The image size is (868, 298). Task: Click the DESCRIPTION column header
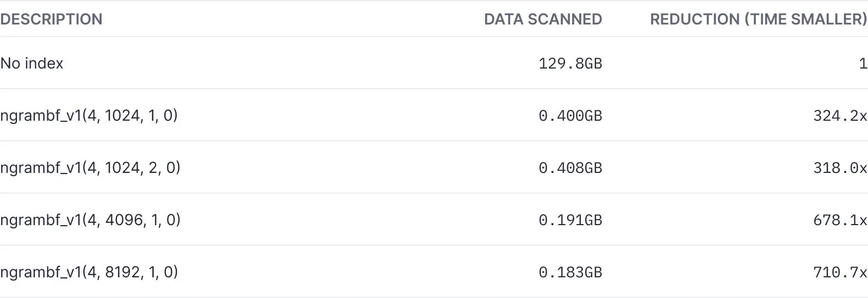(51, 19)
